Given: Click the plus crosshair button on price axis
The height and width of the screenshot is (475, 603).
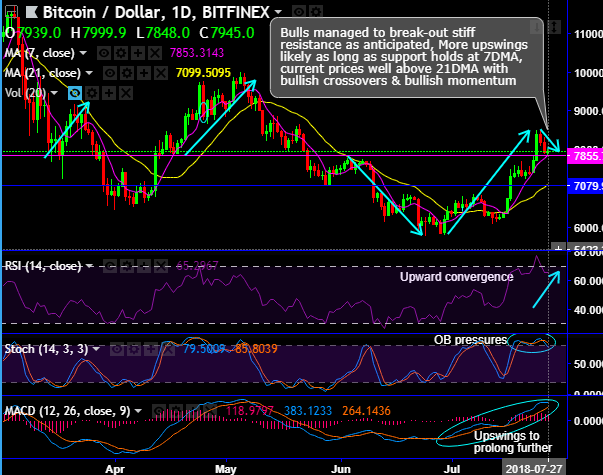Looking at the screenshot, I should click(558, 248).
